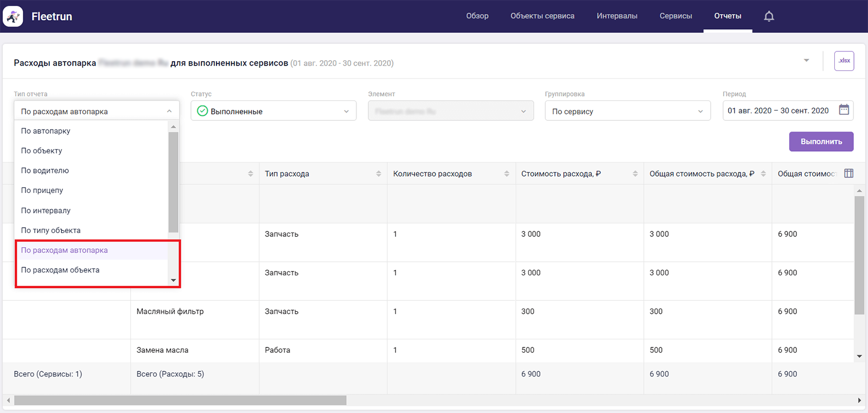The width and height of the screenshot is (868, 413).
Task: Export report as xlsx file
Action: [x=844, y=61]
